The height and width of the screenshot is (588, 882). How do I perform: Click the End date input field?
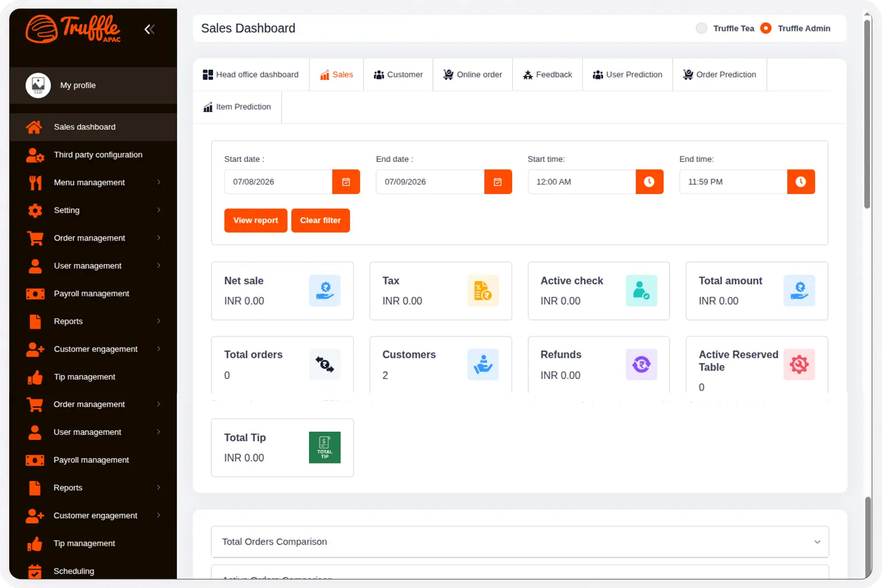pyautogui.click(x=430, y=182)
